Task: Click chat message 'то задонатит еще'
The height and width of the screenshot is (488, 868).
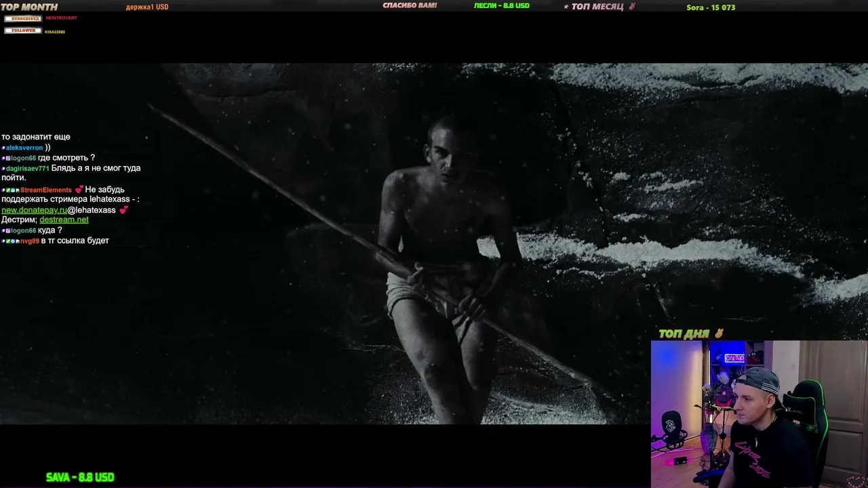Action: tap(36, 137)
